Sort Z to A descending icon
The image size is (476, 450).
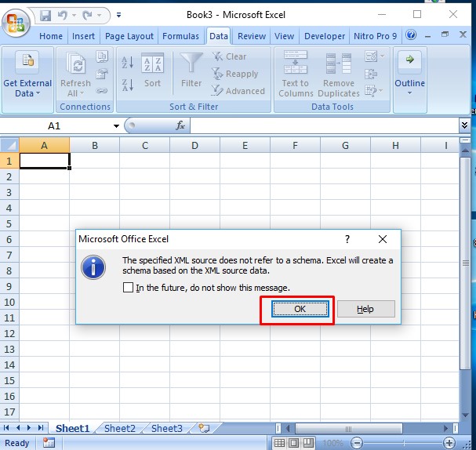[x=128, y=85]
